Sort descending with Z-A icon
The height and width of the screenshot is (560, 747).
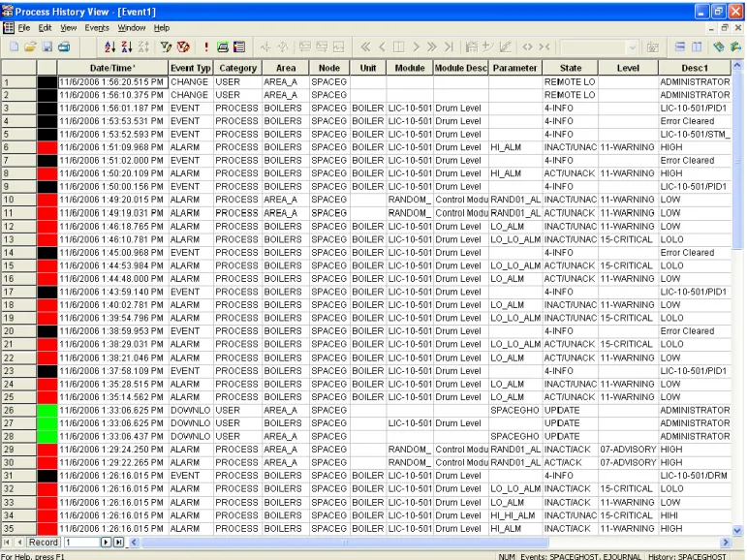127,47
